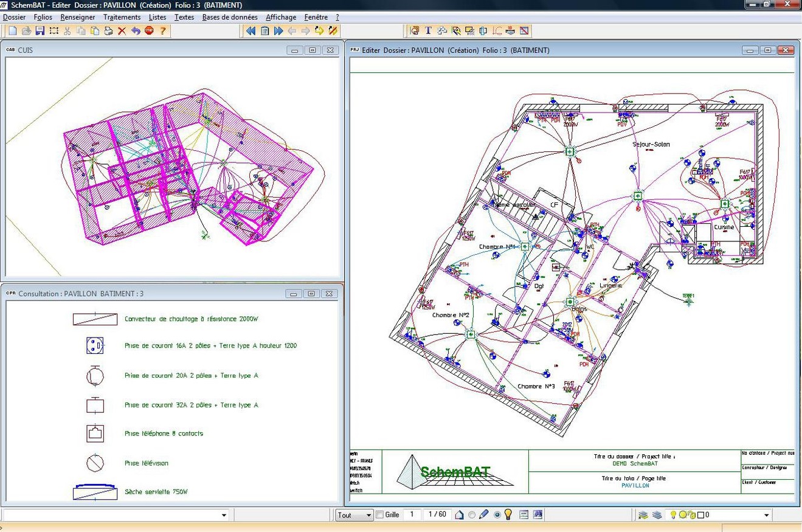
Task: Click the blue book-shaped toolbar icon
Action: (483, 30)
